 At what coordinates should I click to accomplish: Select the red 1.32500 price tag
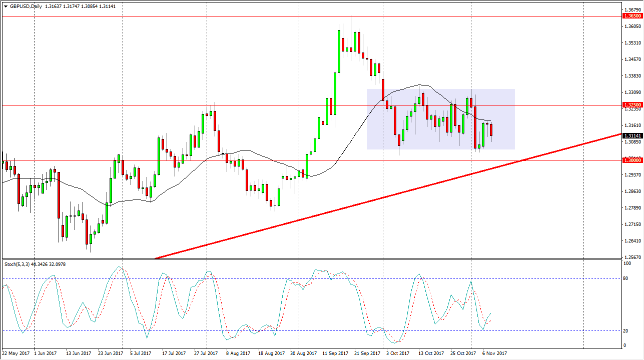[x=632, y=105]
